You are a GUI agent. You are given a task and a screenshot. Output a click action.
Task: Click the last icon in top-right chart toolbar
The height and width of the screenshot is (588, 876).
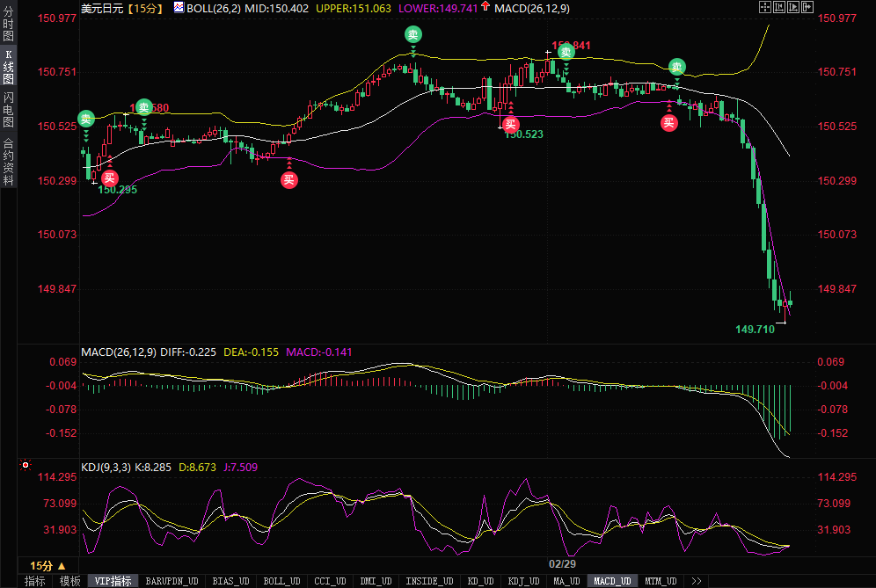808,7
